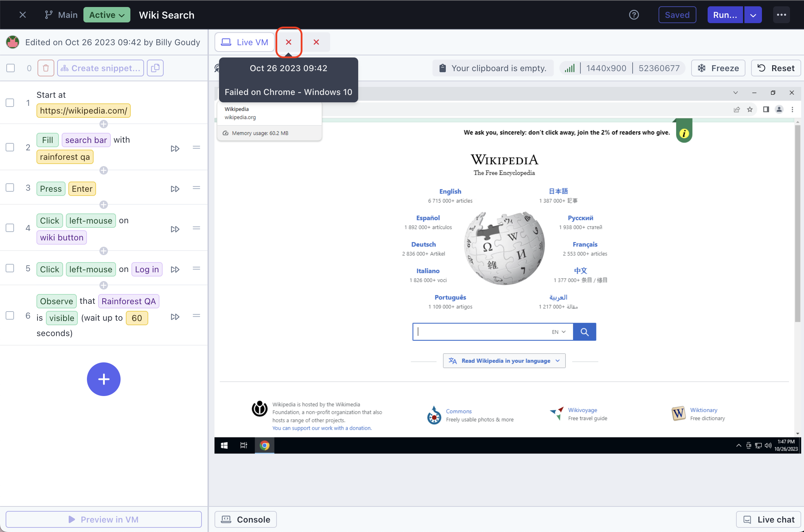Screen dimensions: 804x532
Task: Switch to the Live VM tab
Action: click(x=245, y=42)
